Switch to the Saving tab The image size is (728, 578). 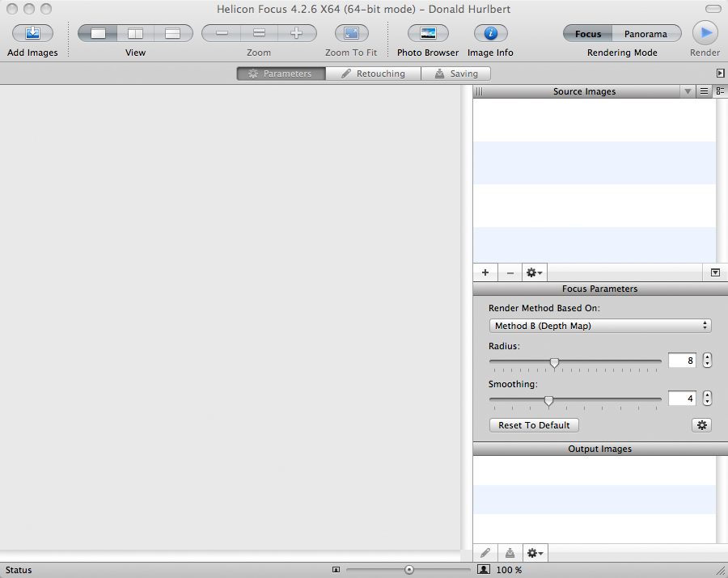[x=456, y=74]
